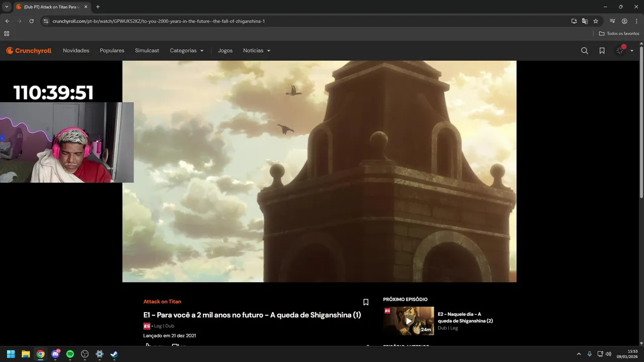
Task: Open the Populares menu item
Action: point(112,51)
